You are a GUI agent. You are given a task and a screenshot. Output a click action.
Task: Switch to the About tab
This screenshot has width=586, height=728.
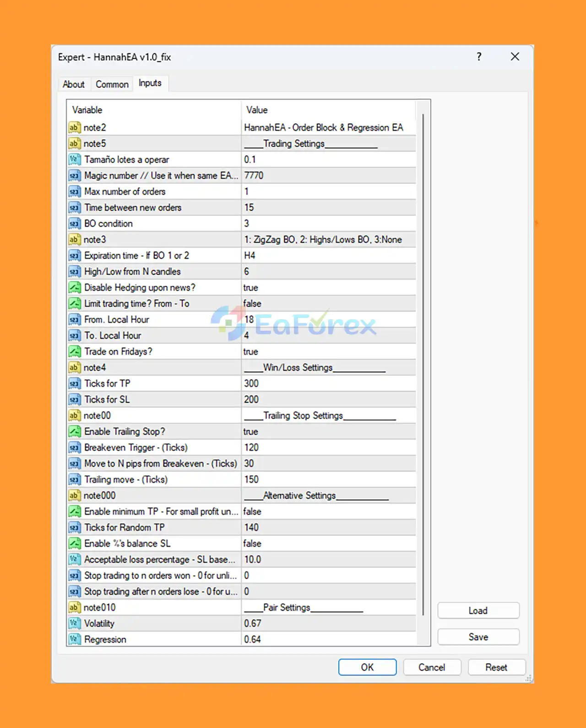click(x=74, y=84)
